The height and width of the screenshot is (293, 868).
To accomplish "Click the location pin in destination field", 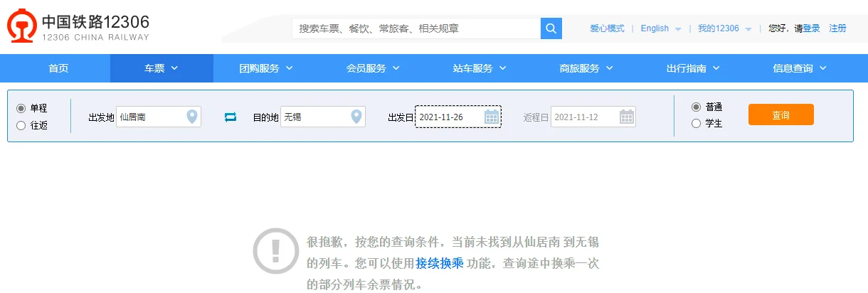I will pyautogui.click(x=356, y=117).
